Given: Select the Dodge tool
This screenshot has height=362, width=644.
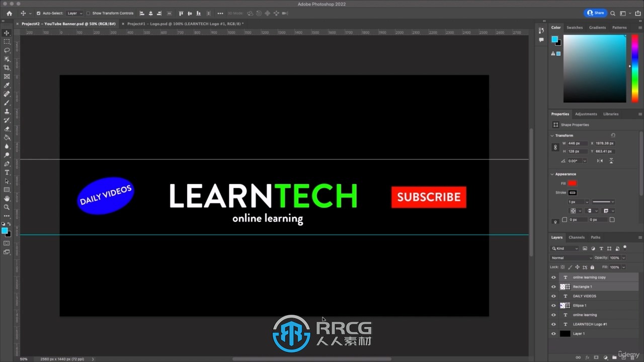Looking at the screenshot, I should point(7,155).
